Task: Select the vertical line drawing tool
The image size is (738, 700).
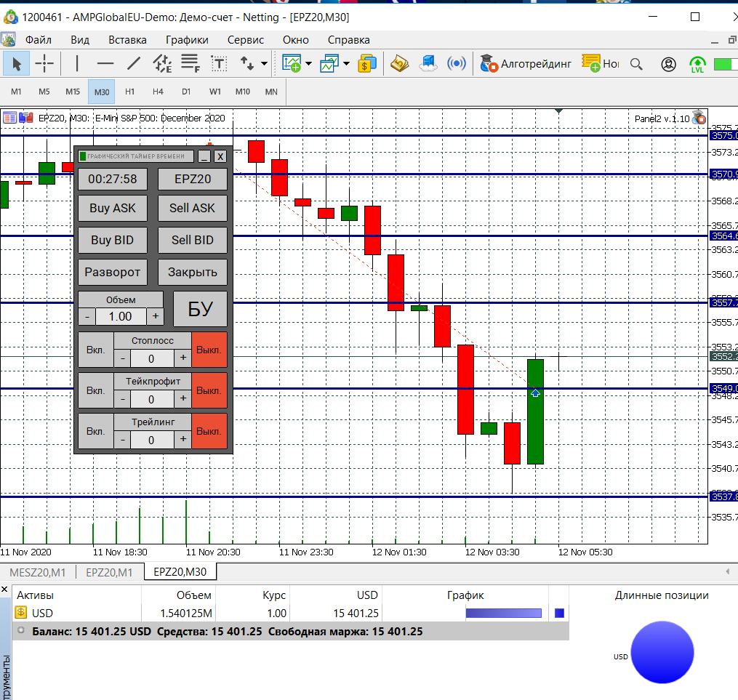Action: click(x=77, y=63)
